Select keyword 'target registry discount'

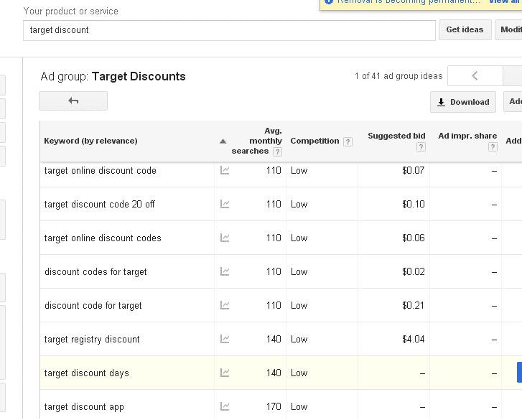(x=92, y=340)
